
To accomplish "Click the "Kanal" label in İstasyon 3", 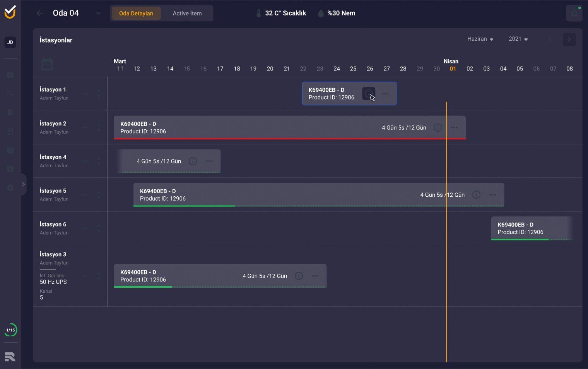I will tap(46, 291).
